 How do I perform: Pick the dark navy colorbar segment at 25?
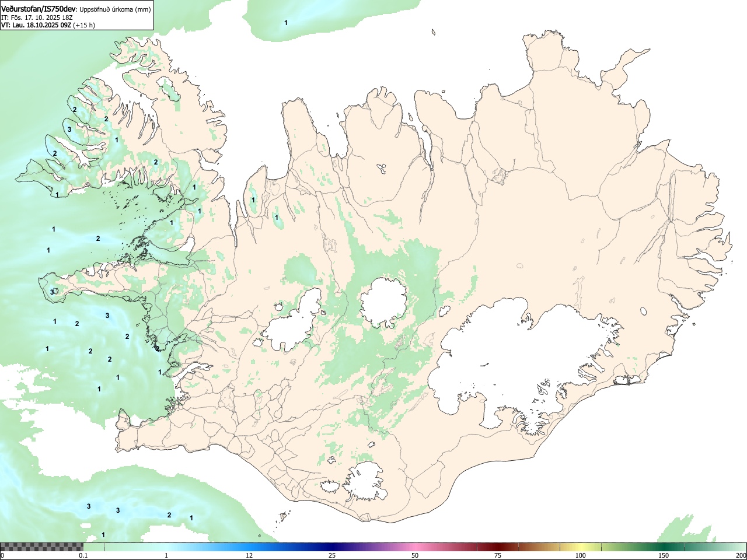coord(331,547)
